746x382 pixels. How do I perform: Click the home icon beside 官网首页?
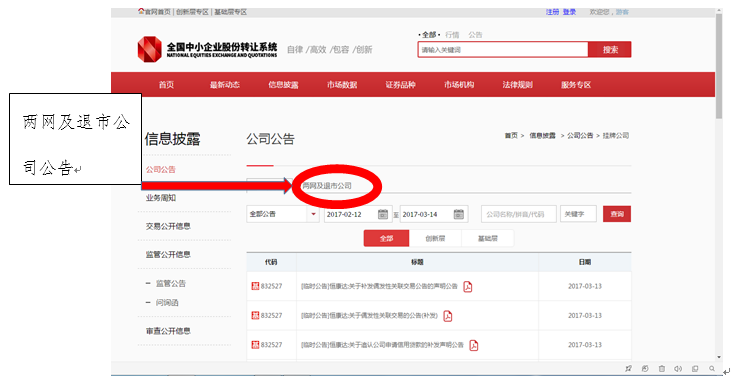(x=141, y=11)
